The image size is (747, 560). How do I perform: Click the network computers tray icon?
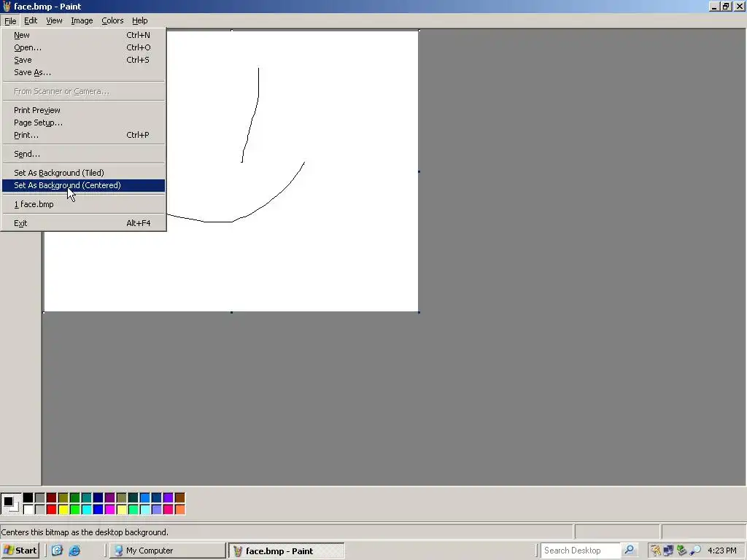tap(668, 551)
